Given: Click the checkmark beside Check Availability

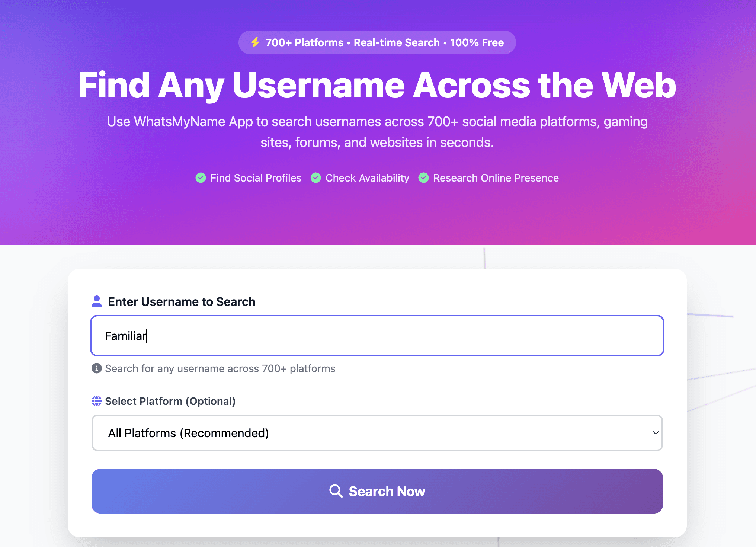Looking at the screenshot, I should tap(315, 178).
